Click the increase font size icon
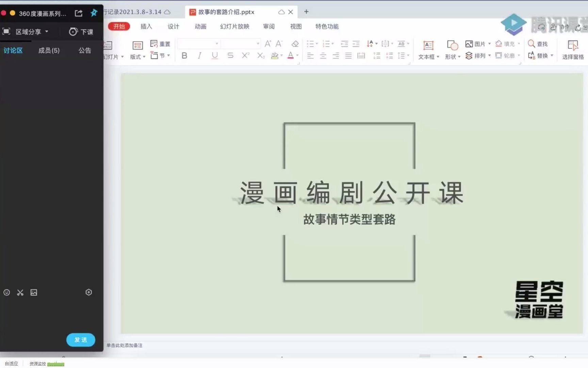The width and height of the screenshot is (588, 368). [268, 44]
